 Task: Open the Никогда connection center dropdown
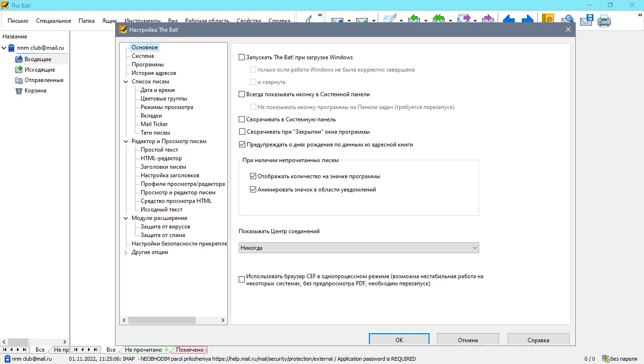tap(359, 248)
